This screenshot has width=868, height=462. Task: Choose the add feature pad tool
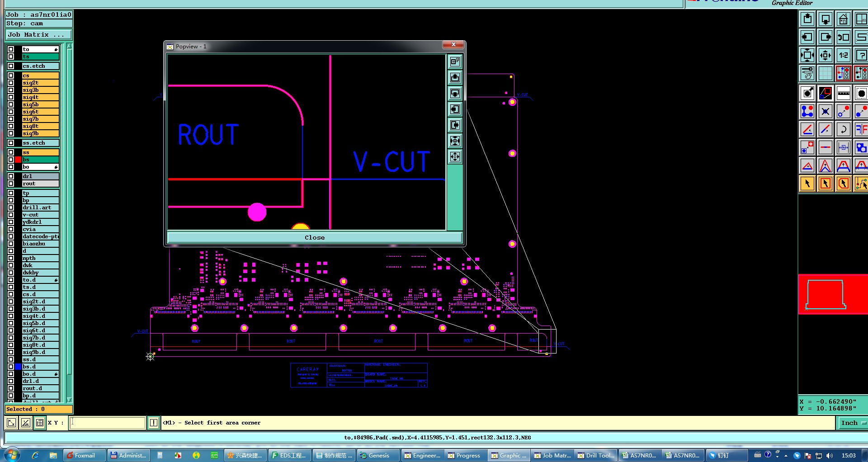point(807,94)
